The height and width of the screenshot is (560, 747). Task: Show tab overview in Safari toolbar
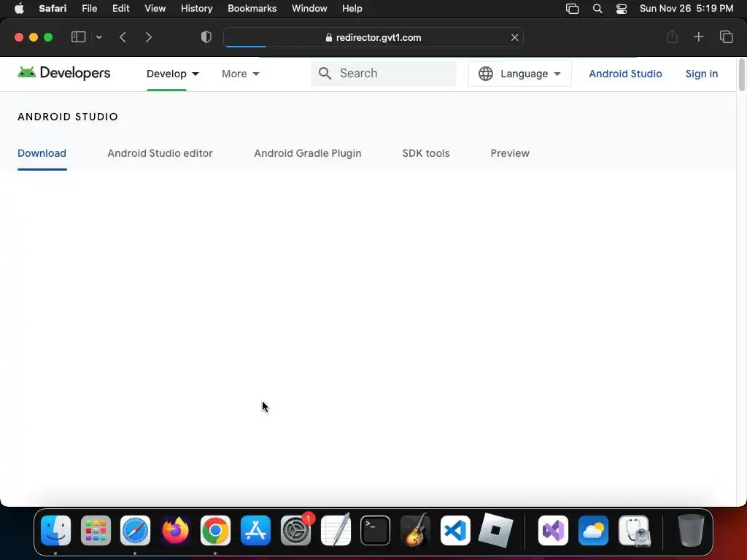pyautogui.click(x=726, y=36)
